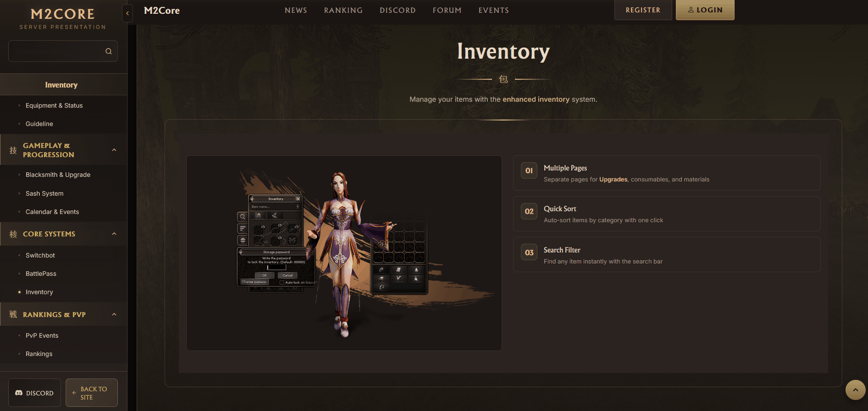Open the Sash System page
Screen dimensions: 868x411
[44, 193]
